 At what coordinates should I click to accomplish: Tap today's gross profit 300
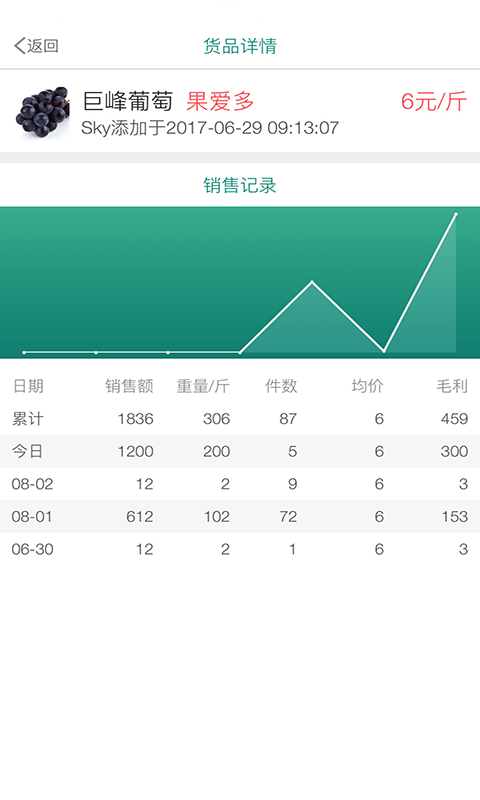(x=454, y=451)
